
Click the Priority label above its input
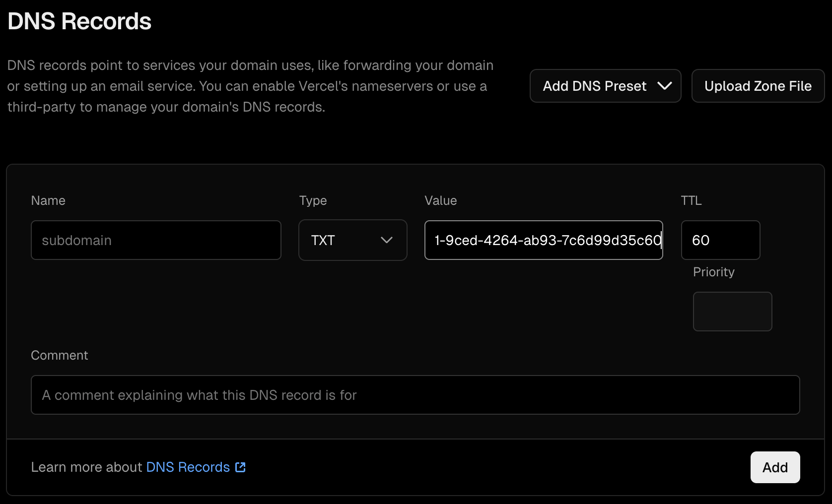[713, 272]
